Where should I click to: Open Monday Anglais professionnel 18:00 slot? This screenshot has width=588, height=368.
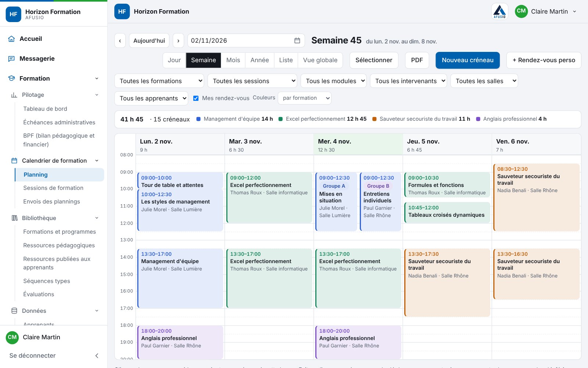(180, 342)
